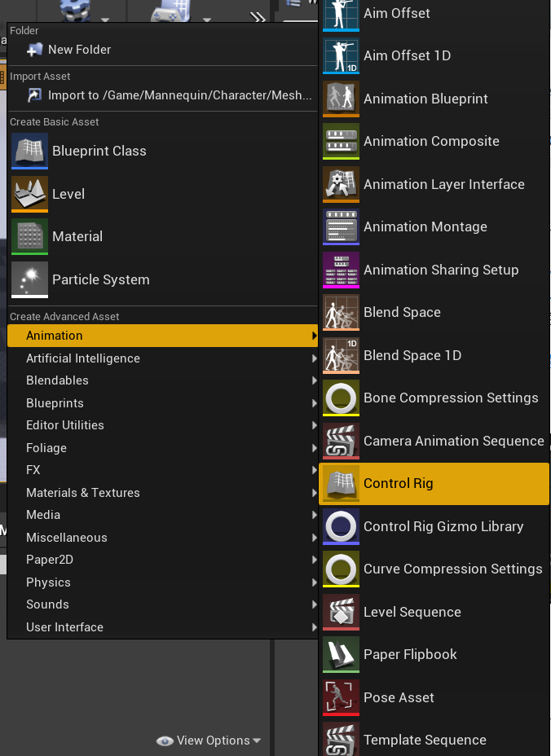
Task: Click the Blend Space icon
Action: pyautogui.click(x=341, y=312)
